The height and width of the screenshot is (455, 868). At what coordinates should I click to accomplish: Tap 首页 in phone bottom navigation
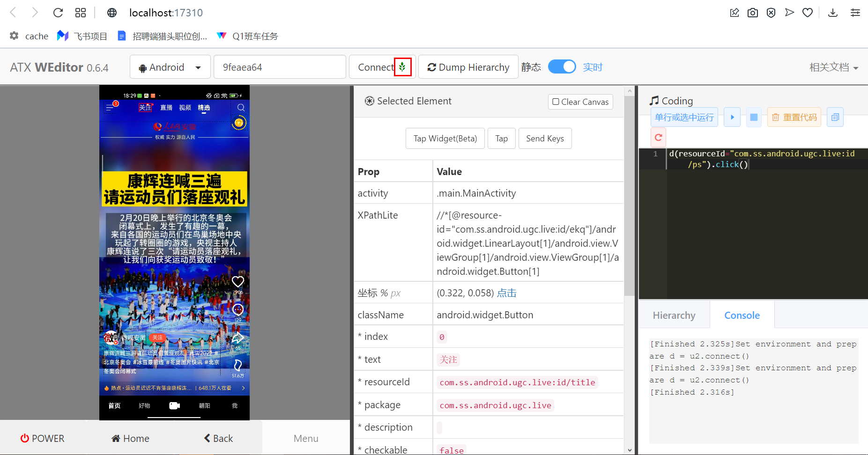click(x=114, y=406)
